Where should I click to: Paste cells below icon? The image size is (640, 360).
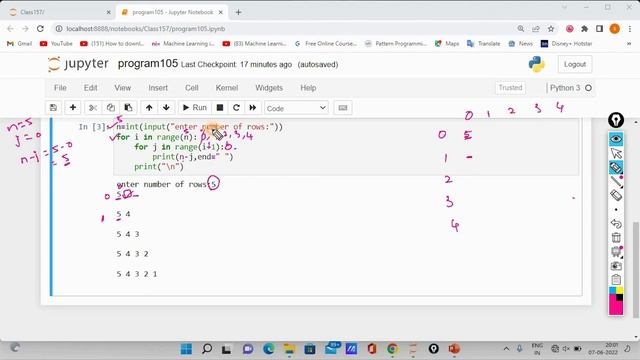point(128,108)
